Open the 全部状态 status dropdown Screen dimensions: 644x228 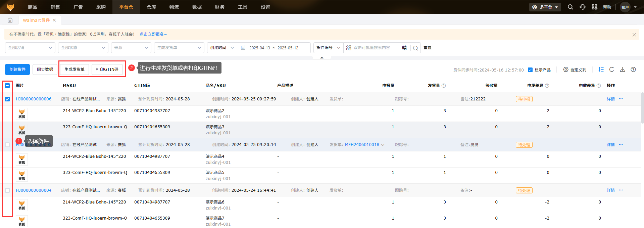pos(83,48)
